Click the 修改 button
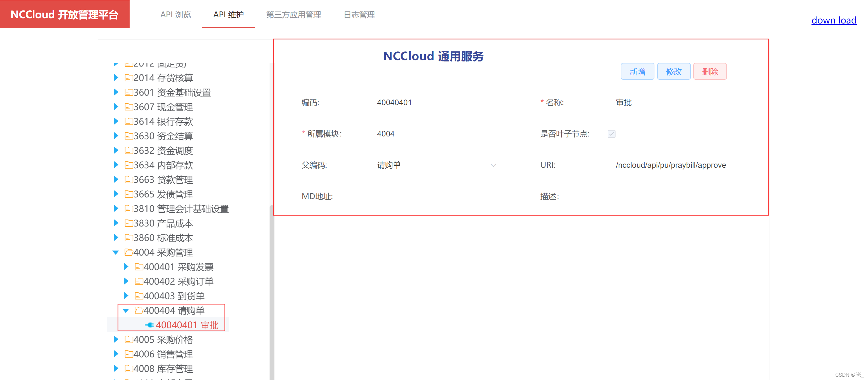This screenshot has height=380, width=868. 673,71
